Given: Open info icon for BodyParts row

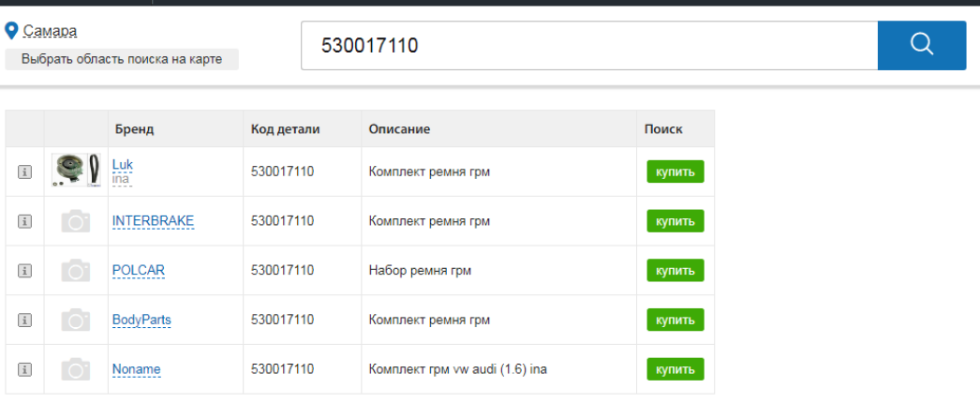Looking at the screenshot, I should (24, 320).
